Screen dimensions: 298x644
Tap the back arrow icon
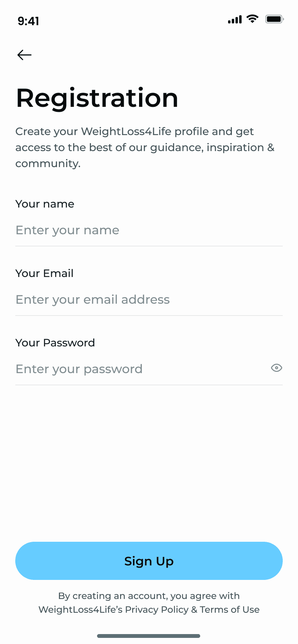[x=24, y=55]
